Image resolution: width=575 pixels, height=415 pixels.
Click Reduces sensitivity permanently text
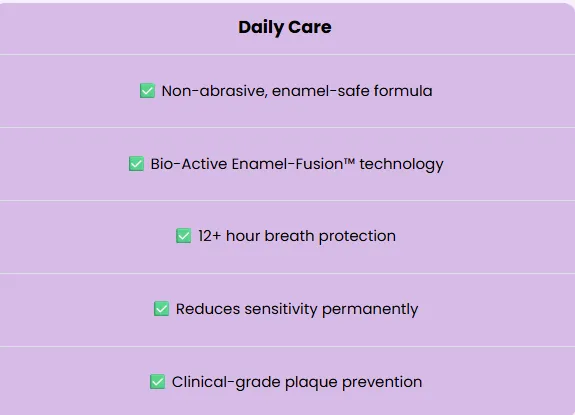pyautogui.click(x=297, y=309)
